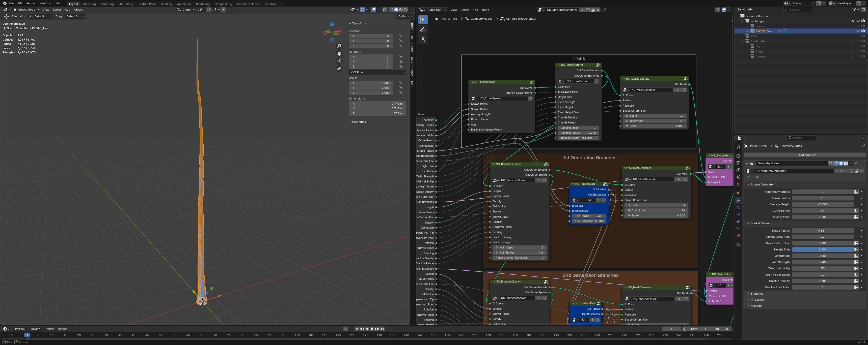Click the camera view icon in the viewport

pyautogui.click(x=339, y=61)
